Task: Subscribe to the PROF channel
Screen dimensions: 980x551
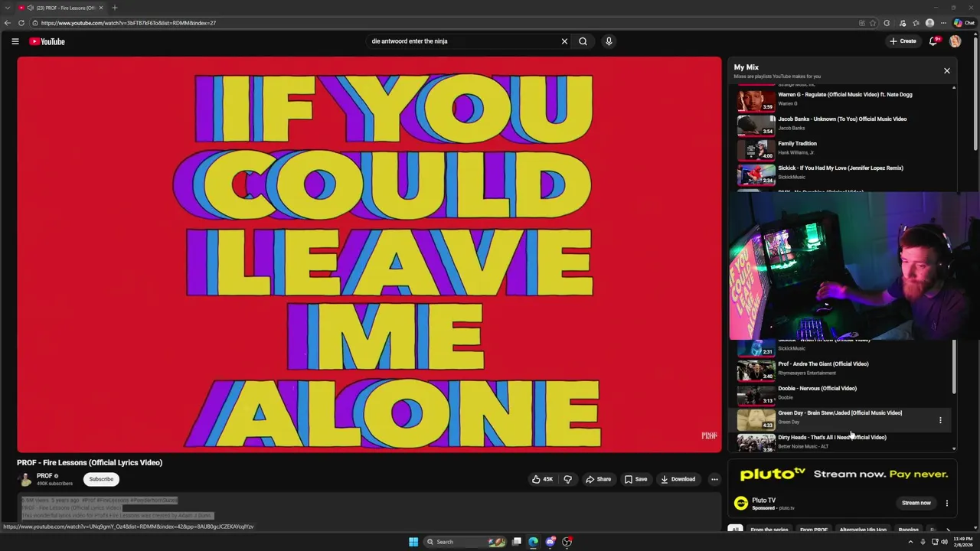Action: tap(101, 479)
